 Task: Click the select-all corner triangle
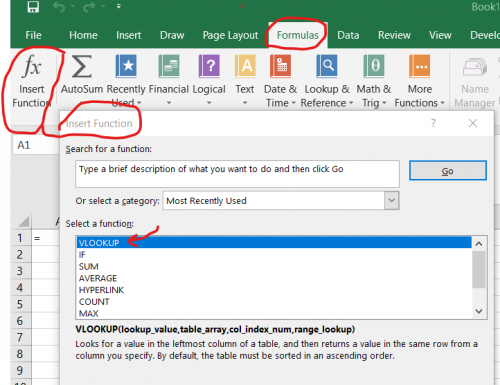(x=24, y=222)
